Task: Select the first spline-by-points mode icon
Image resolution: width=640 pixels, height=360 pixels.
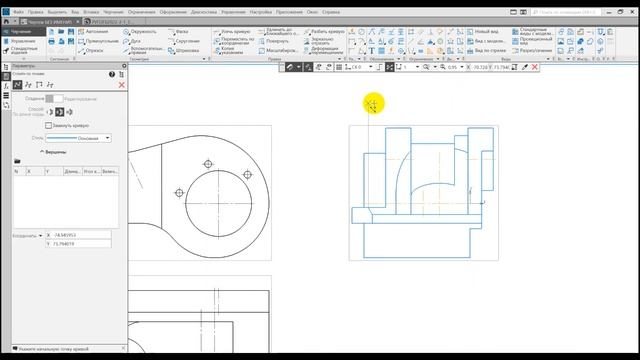Action: coord(18,85)
